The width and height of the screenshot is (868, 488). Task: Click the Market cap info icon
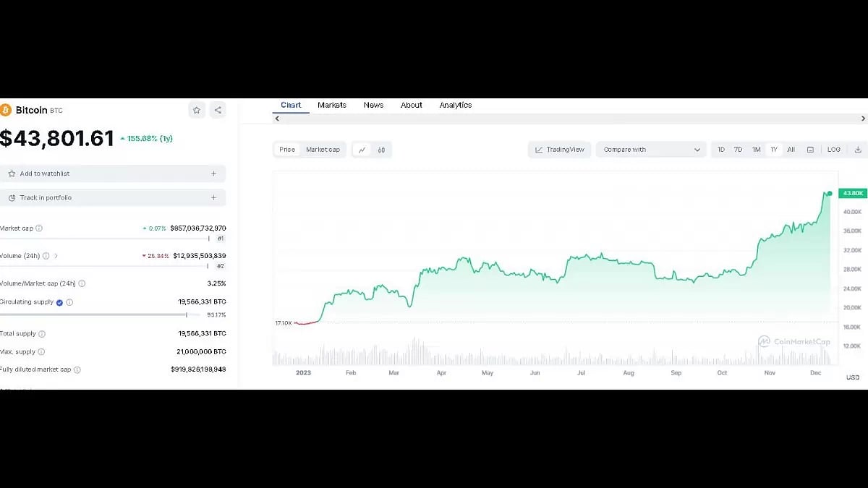coord(39,228)
